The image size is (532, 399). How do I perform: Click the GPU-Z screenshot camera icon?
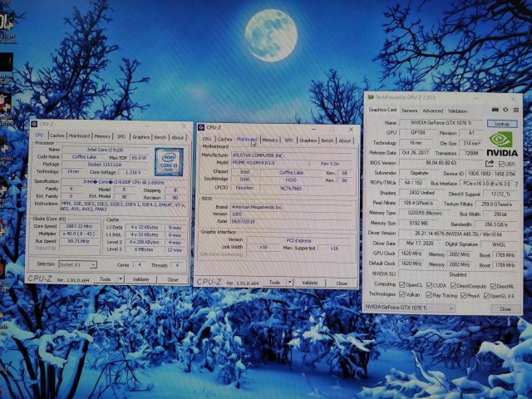(494, 109)
